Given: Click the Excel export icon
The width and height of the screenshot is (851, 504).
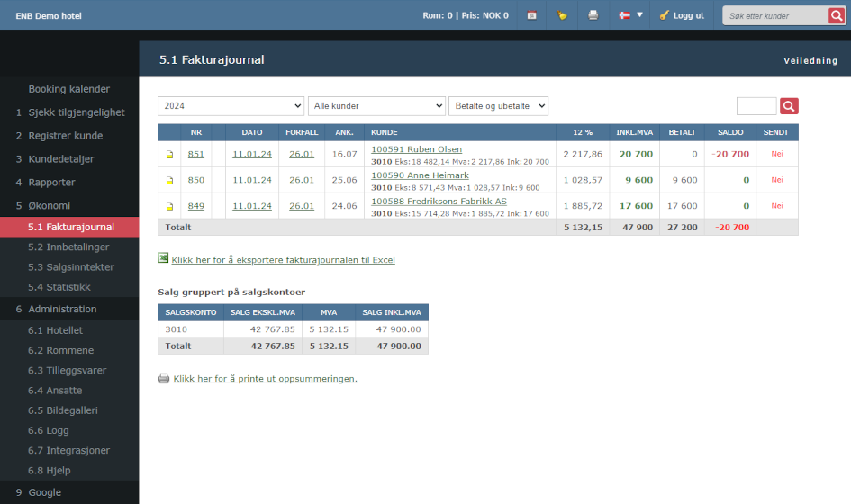Looking at the screenshot, I should pyautogui.click(x=163, y=257).
